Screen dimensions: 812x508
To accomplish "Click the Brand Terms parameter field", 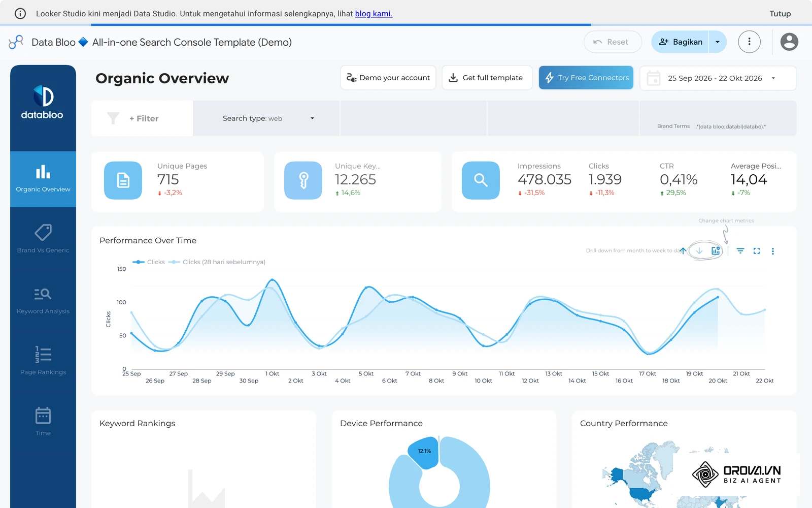I will (x=718, y=118).
